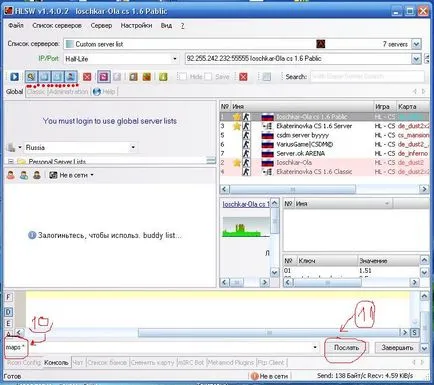Switch to the Administration tab

[x=68, y=92]
